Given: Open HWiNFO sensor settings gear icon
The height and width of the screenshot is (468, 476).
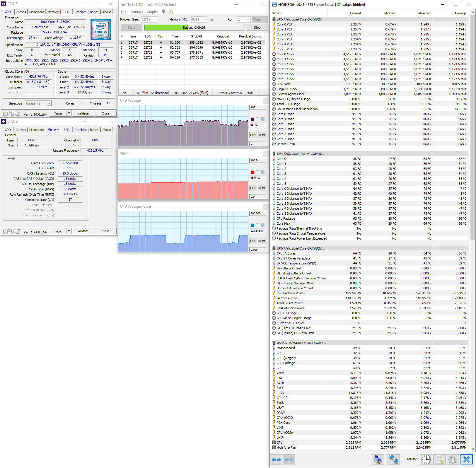Looking at the screenshot, I should (x=453, y=460).
